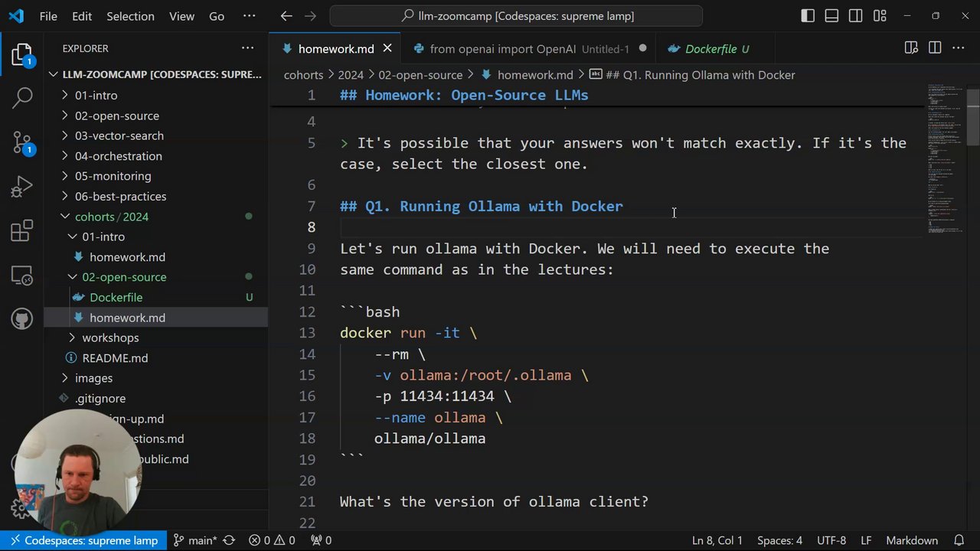Switch to the Untitled-1 OpenAI tab
980x551 pixels.
tap(529, 48)
